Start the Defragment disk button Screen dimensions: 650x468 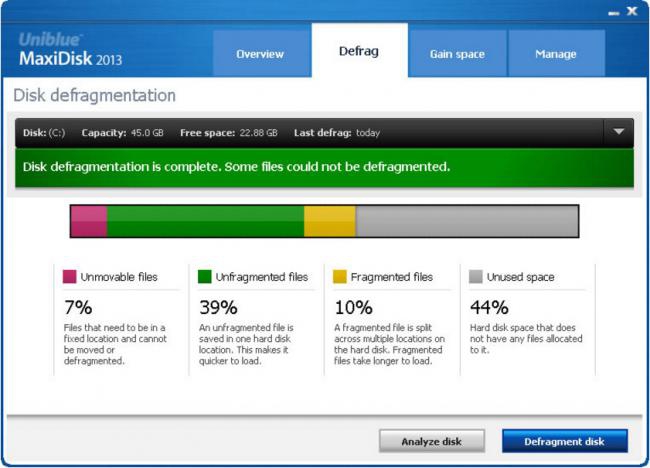click(565, 441)
